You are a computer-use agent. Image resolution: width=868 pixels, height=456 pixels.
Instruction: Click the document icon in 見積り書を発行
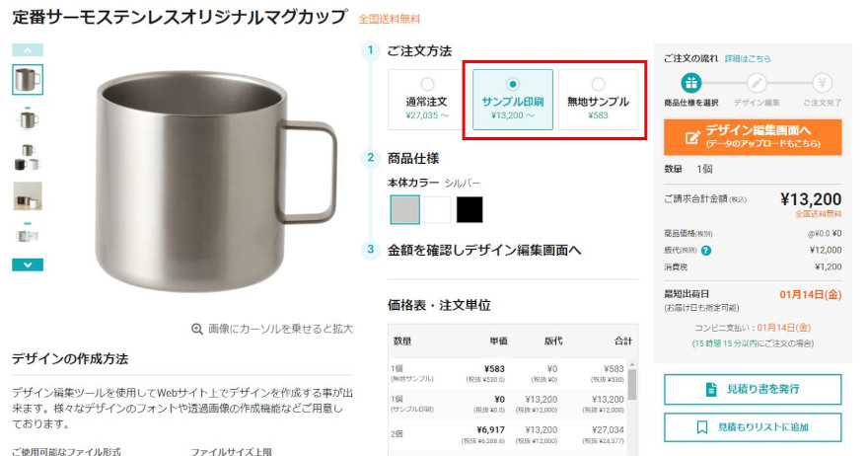(711, 389)
